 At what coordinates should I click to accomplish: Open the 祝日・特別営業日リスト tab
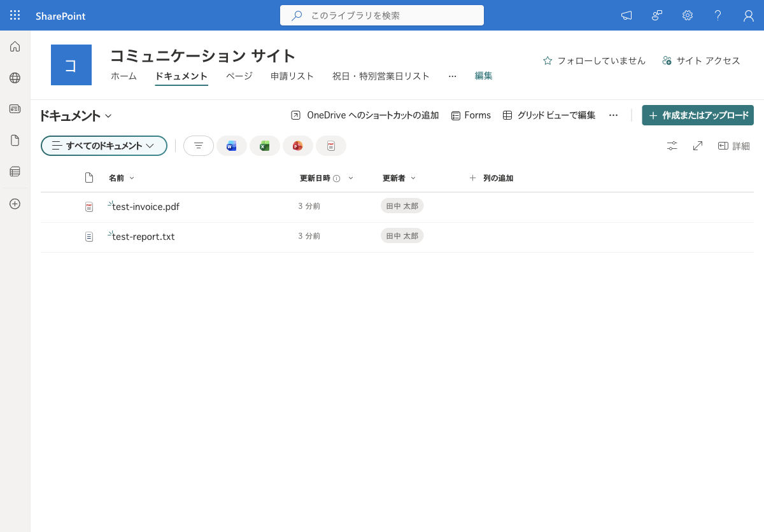tap(381, 76)
